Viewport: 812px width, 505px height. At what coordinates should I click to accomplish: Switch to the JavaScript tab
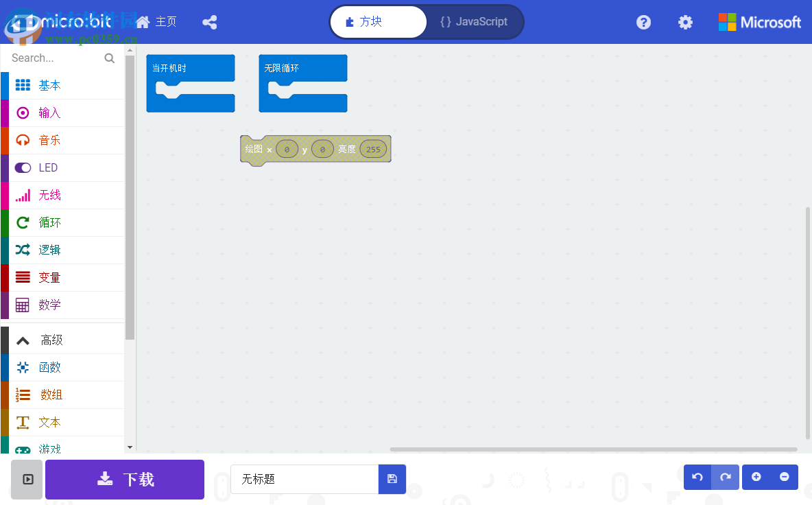(475, 21)
